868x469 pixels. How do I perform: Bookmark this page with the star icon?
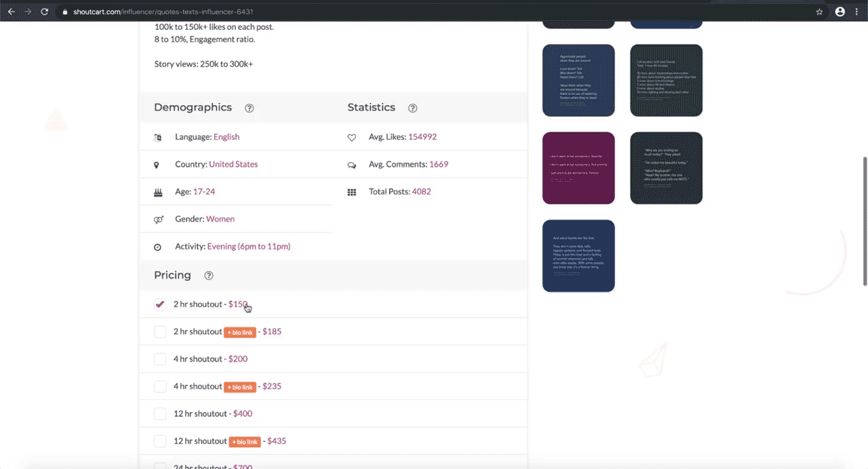click(x=819, y=12)
